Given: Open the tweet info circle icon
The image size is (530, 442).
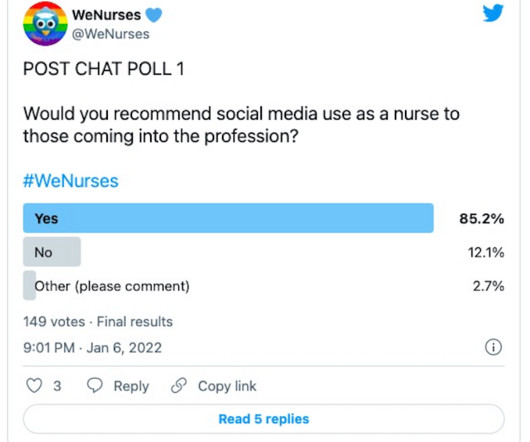Looking at the screenshot, I should 493,347.
